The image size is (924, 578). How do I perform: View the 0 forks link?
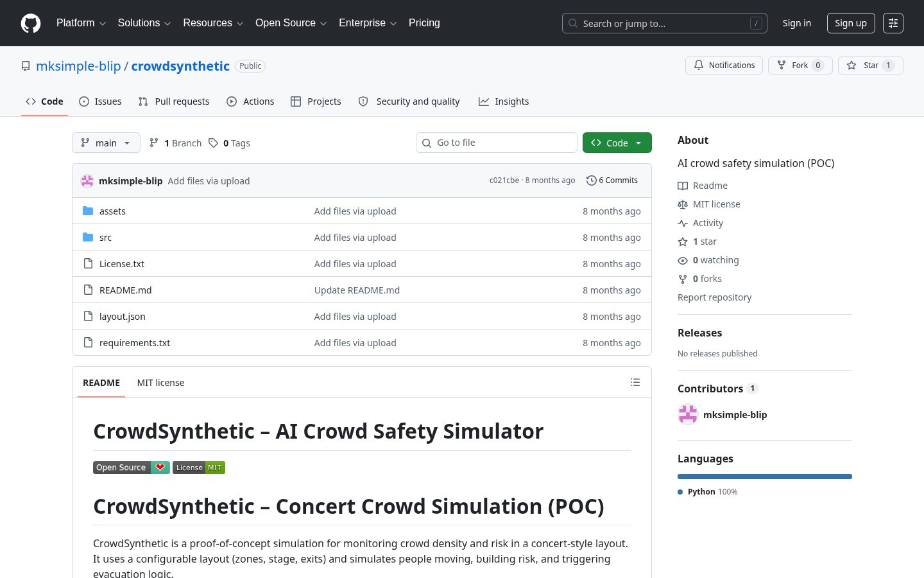[700, 279]
